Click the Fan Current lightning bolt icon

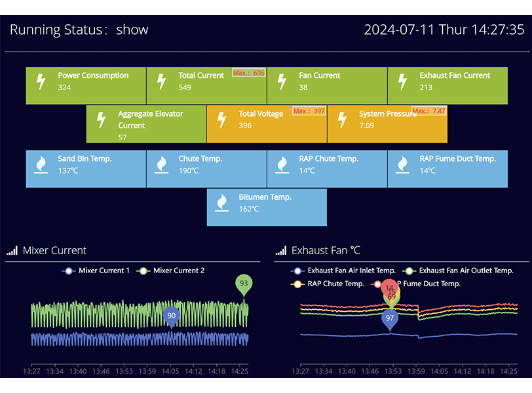[x=282, y=82]
